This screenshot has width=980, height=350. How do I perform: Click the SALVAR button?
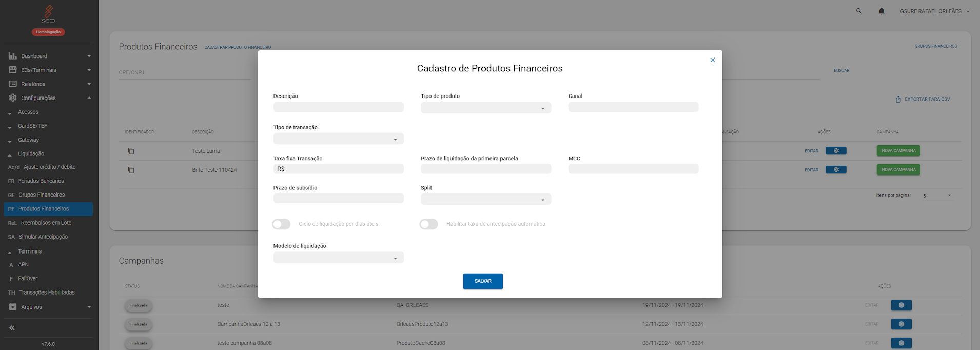click(483, 281)
